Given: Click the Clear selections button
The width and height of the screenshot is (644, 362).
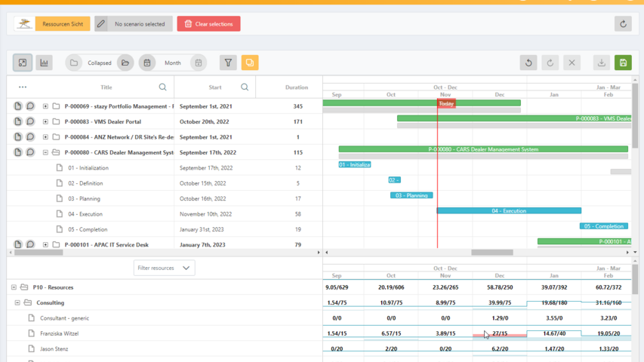Looking at the screenshot, I should click(208, 24).
